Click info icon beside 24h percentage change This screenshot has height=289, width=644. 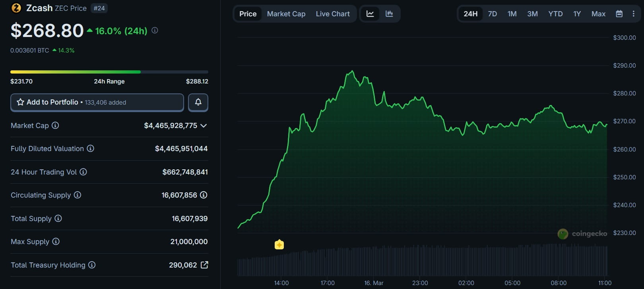(155, 31)
